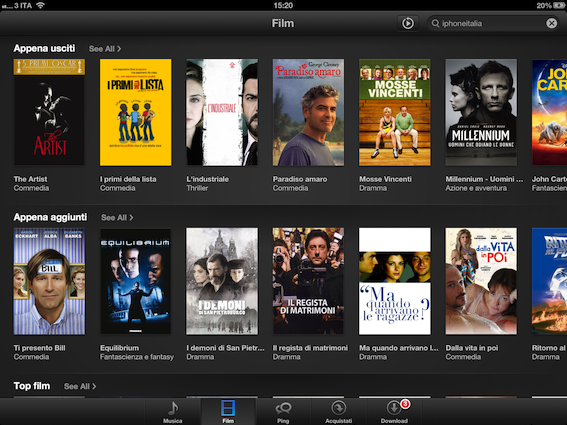Tap 'Ma quando arrivano l...' title
This screenshot has width=567, height=425.
(x=398, y=348)
